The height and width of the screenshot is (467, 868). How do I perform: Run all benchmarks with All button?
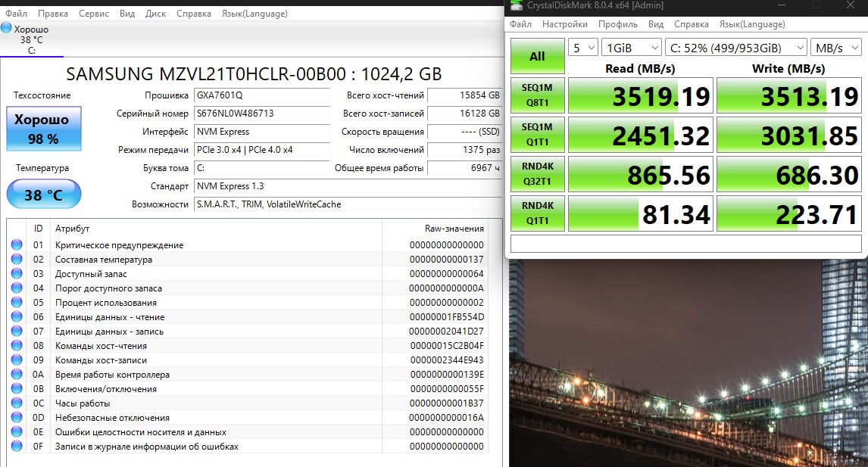click(x=538, y=56)
